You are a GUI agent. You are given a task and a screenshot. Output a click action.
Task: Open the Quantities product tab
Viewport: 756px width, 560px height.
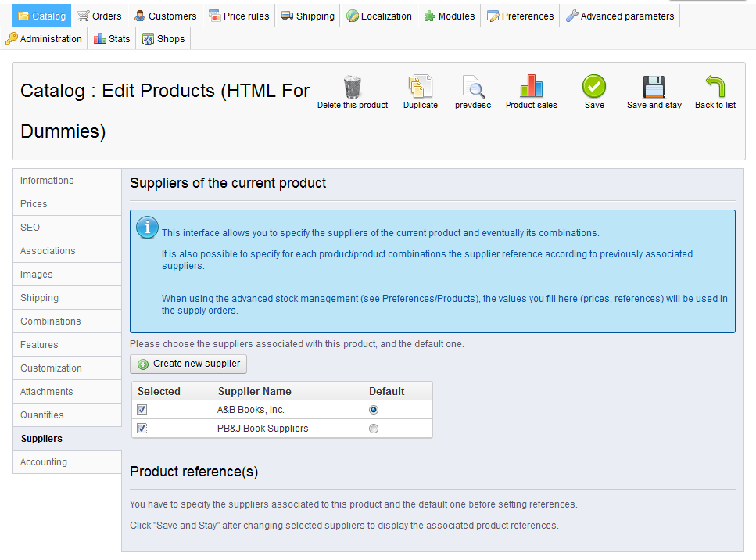point(42,415)
